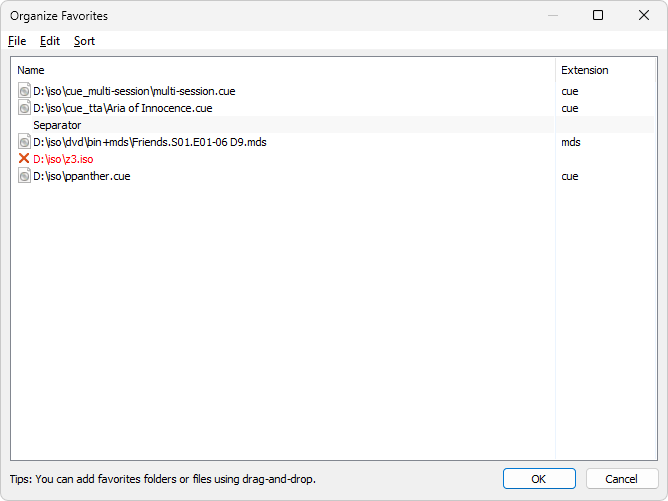
Task: Click disc icon beside multi-session.cue entry
Action: coord(25,91)
